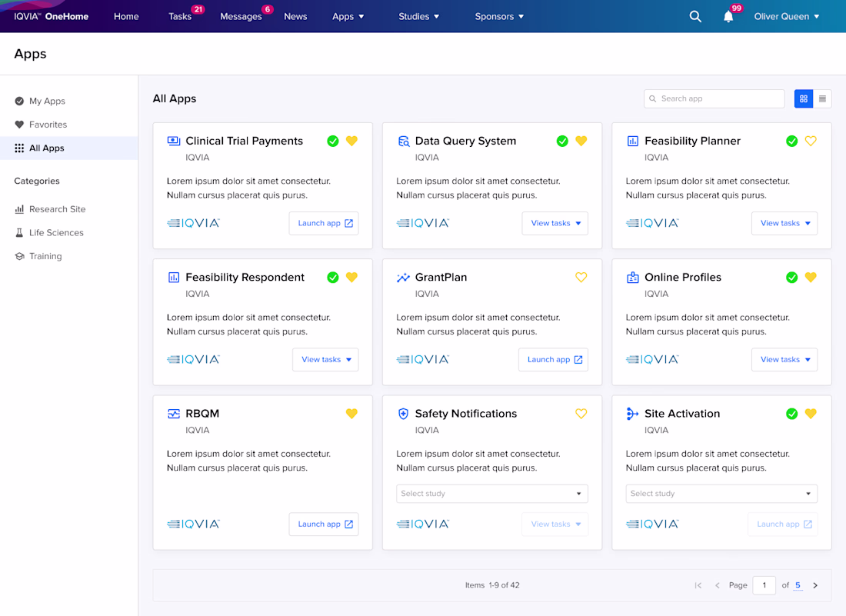Expand the Apps menu in navbar
The width and height of the screenshot is (846, 616).
coord(348,17)
